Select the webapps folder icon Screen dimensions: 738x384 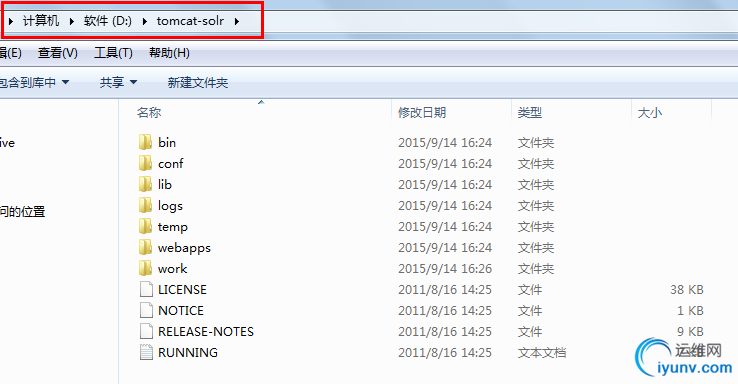(x=145, y=247)
